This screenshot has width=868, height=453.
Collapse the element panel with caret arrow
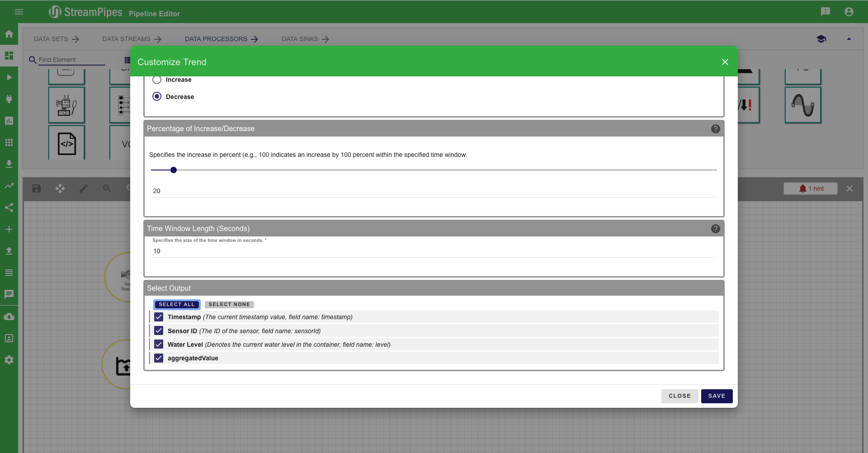(849, 39)
